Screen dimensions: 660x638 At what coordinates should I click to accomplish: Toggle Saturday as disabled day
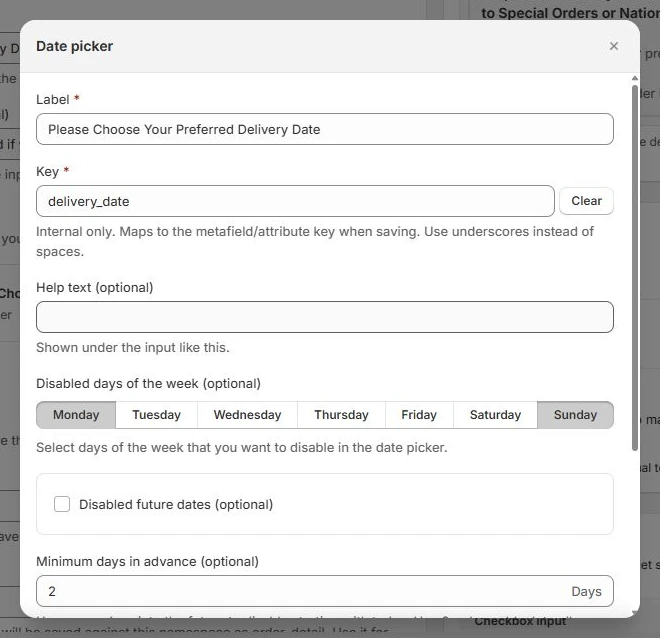tap(495, 415)
